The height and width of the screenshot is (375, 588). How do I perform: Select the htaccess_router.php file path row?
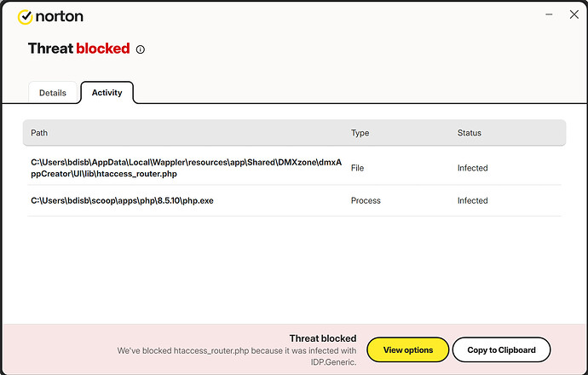point(294,168)
